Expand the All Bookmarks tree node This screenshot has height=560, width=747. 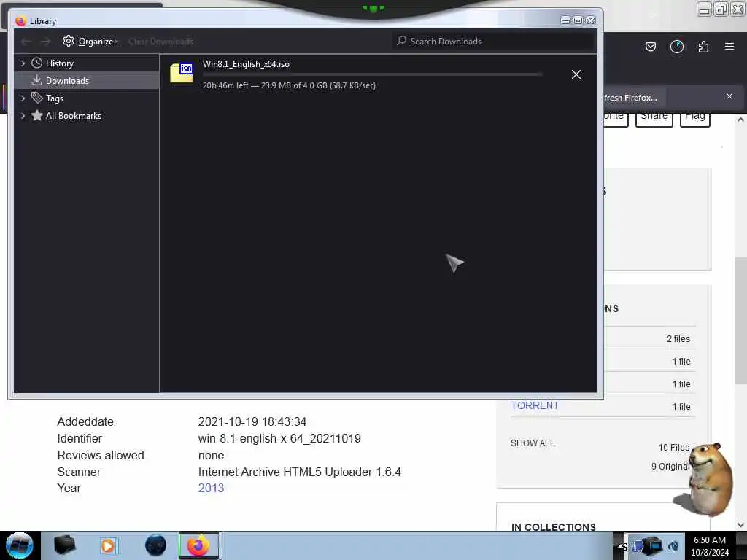click(x=23, y=116)
